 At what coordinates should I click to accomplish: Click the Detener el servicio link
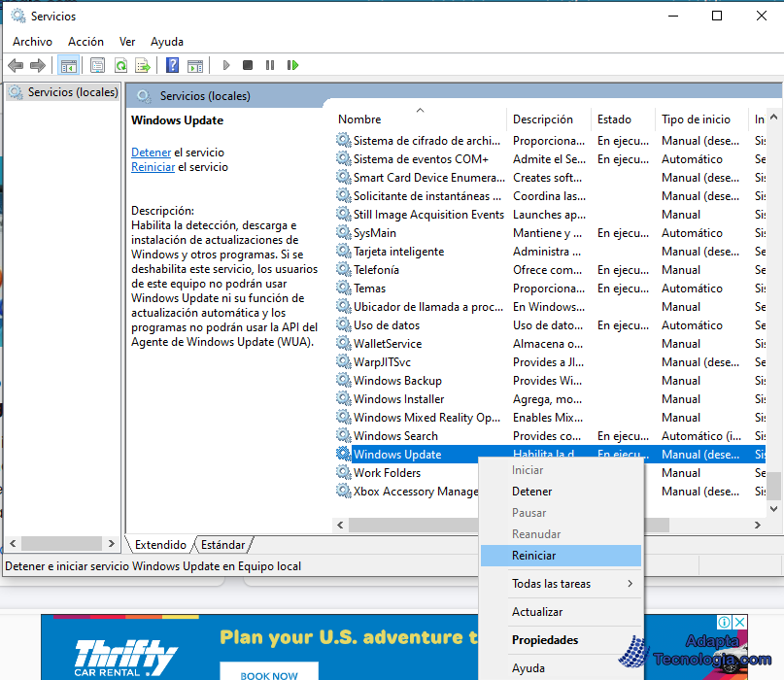[x=151, y=153]
